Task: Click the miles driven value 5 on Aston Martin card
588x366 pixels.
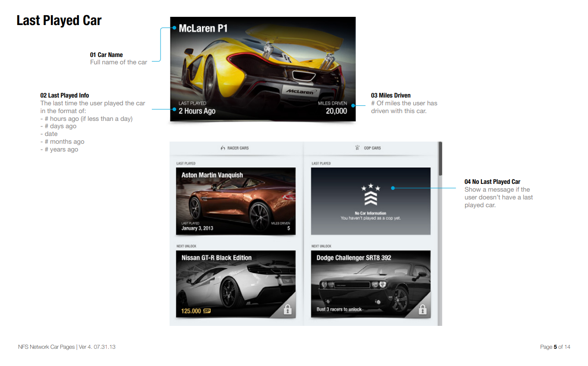Action: [x=289, y=228]
